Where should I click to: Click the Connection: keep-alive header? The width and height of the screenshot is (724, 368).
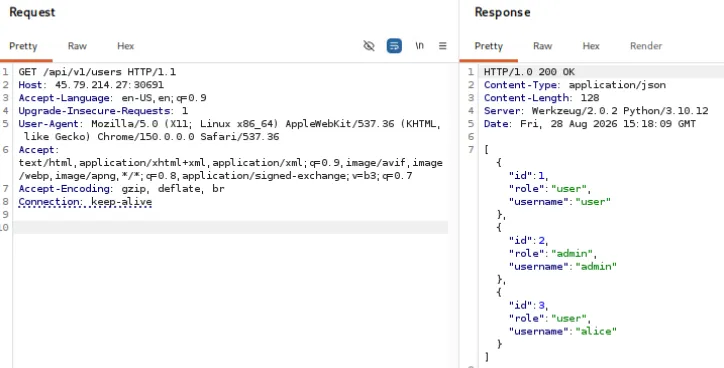(x=85, y=202)
